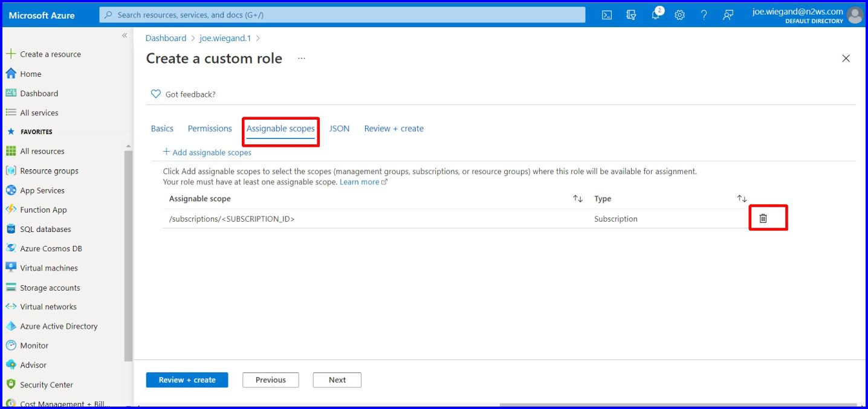Open the Learn more link
Viewport: 868px width, 409px height.
click(363, 182)
